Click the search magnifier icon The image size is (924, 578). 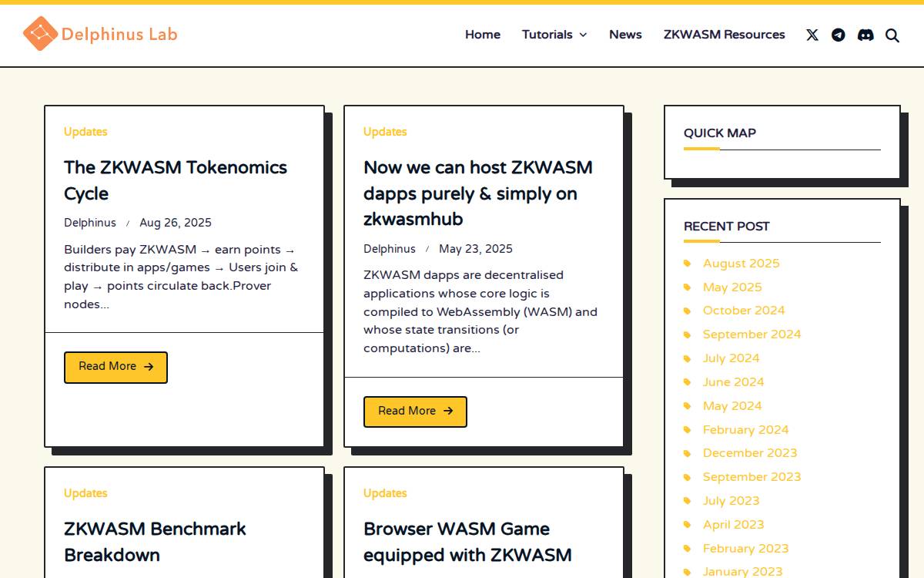pos(892,35)
